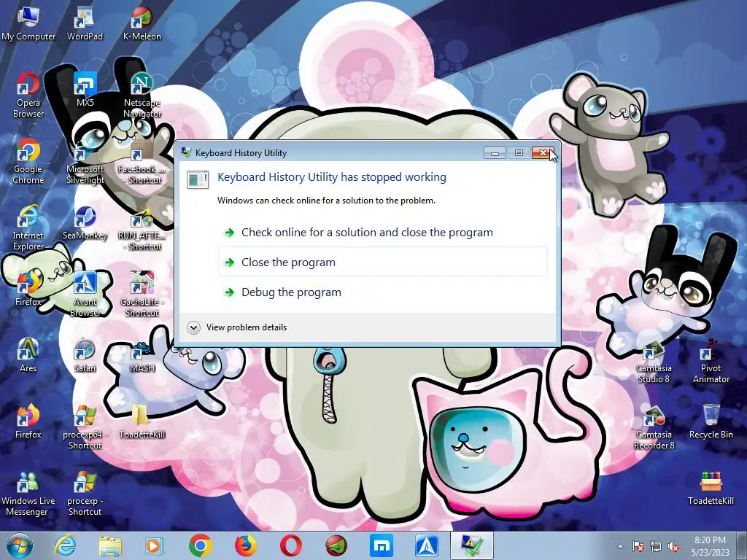Open Windows Media Player taskbar icon
This screenshot has height=560, width=747.
click(x=155, y=545)
